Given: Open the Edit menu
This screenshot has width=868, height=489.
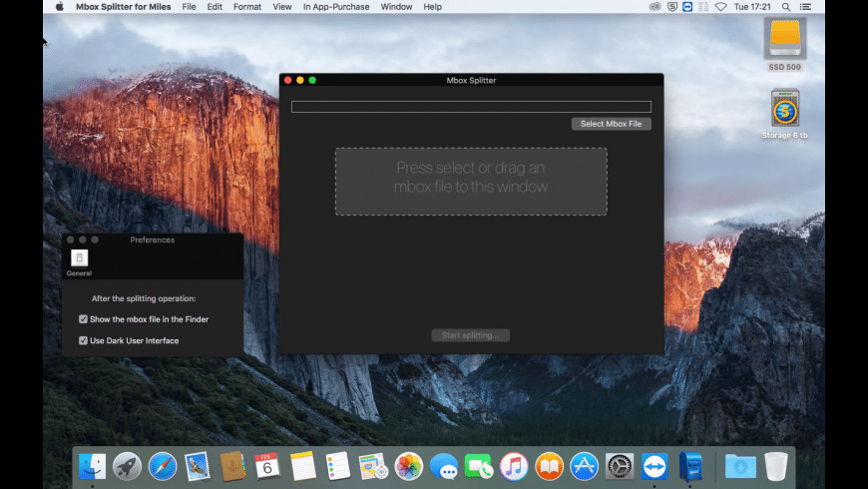Looking at the screenshot, I should pos(215,7).
